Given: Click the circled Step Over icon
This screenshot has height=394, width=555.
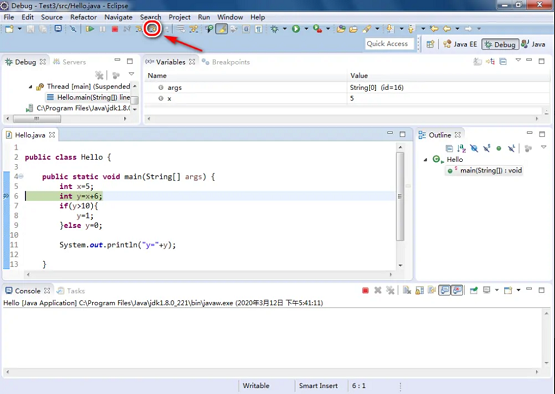Looking at the screenshot, I should pos(152,29).
